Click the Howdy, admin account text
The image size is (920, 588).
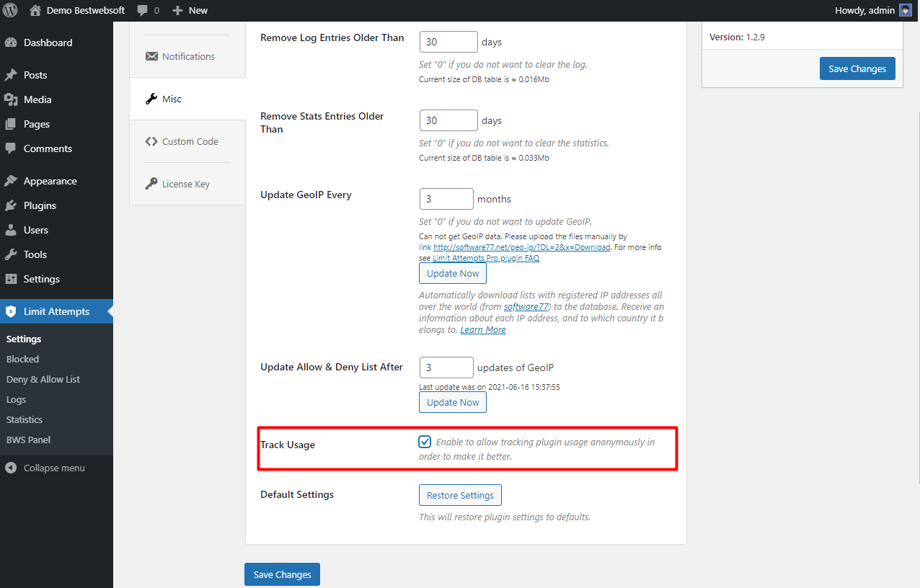coord(864,10)
